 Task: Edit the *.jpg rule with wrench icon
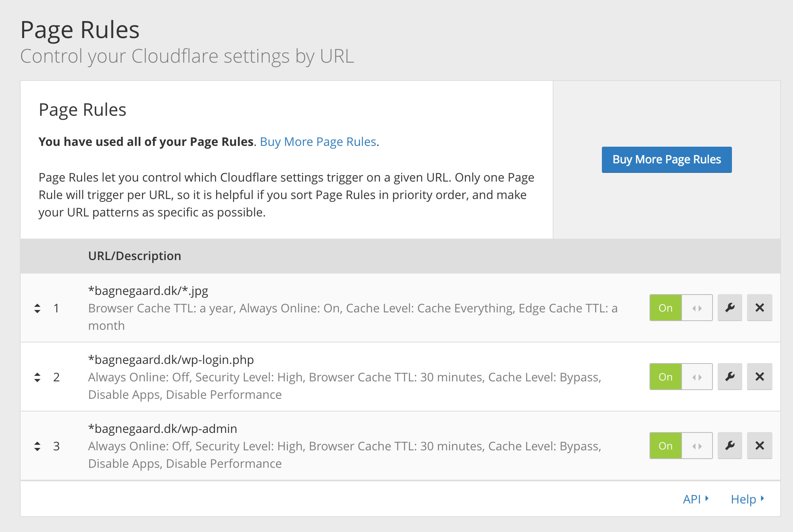730,308
